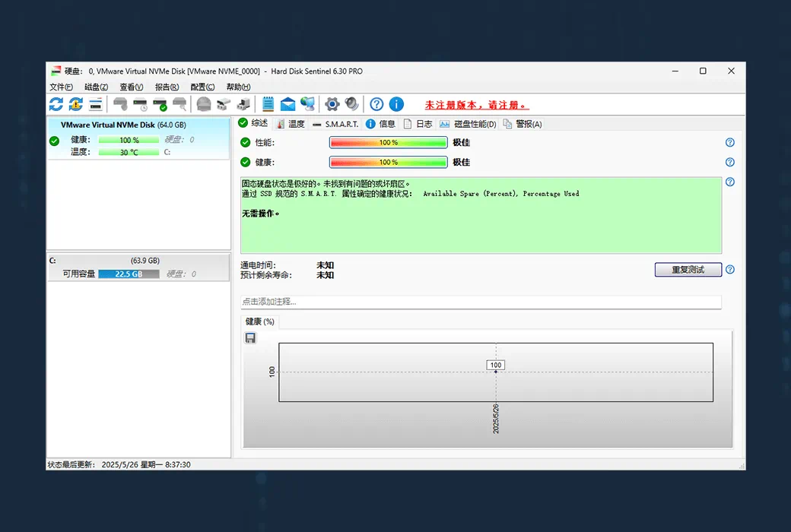Image resolution: width=791 pixels, height=532 pixels.
Task: Click the envelope send-email toolbar icon
Action: tap(287, 104)
